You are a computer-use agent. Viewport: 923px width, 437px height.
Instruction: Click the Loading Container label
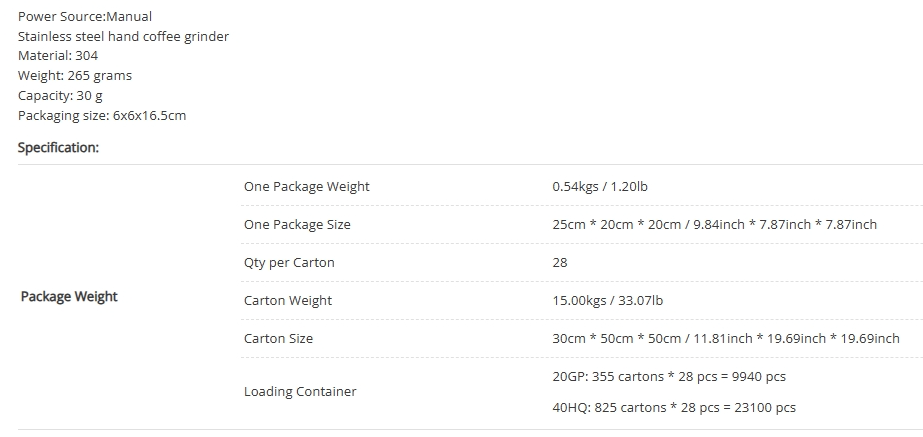tap(300, 392)
